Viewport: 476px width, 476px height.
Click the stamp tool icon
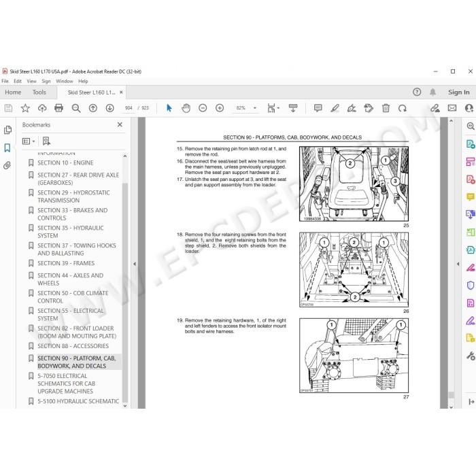click(x=369, y=108)
